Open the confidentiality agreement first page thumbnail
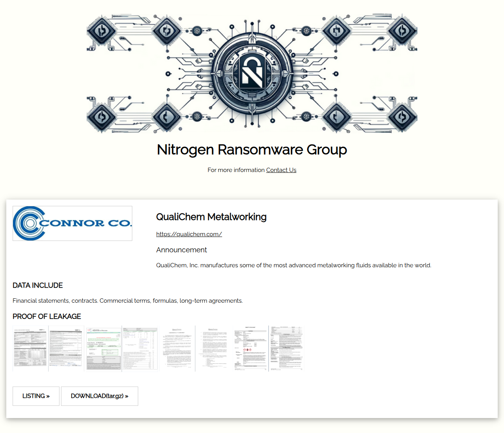504x433 pixels. (177, 348)
